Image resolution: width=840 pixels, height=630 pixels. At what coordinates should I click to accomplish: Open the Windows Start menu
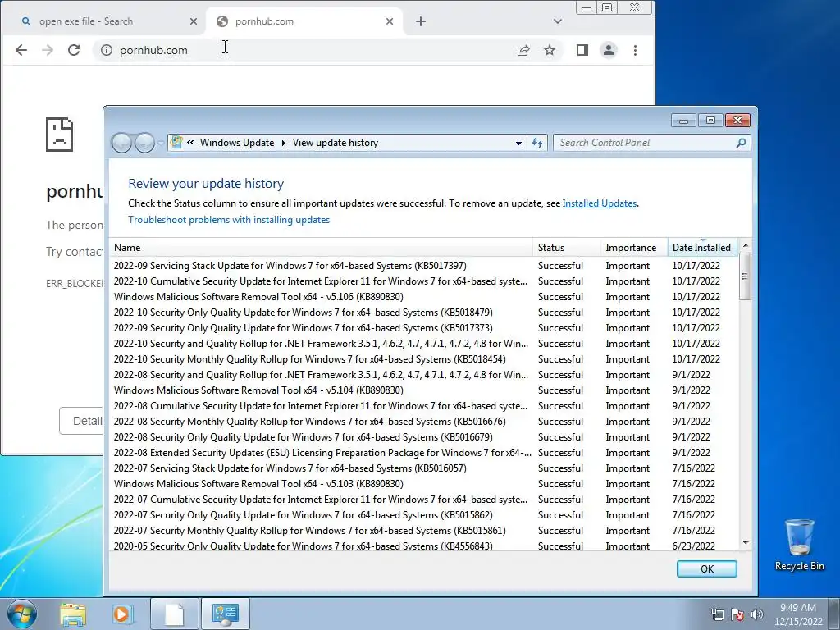pyautogui.click(x=21, y=614)
